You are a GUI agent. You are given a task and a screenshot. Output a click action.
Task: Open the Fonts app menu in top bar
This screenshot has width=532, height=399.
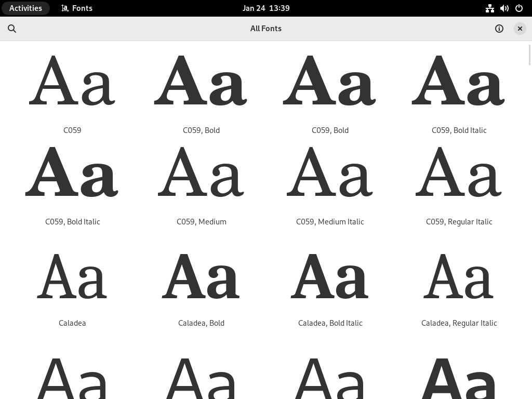pos(77,8)
